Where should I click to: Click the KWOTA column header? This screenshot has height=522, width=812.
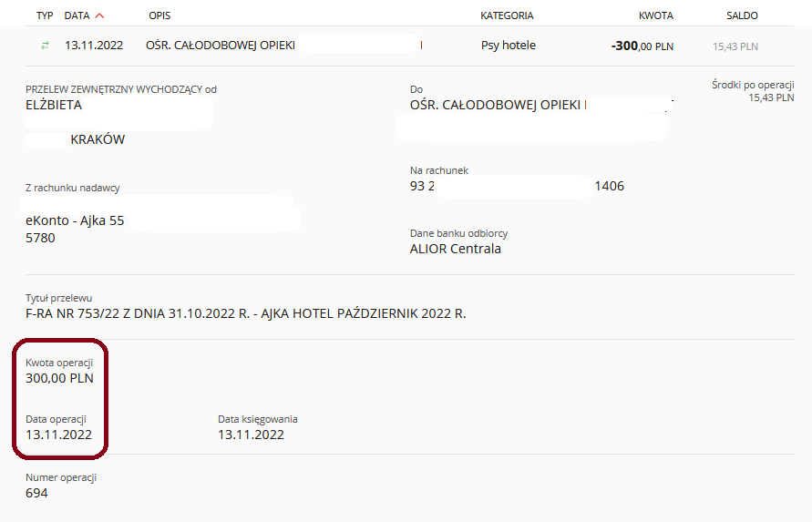click(655, 15)
